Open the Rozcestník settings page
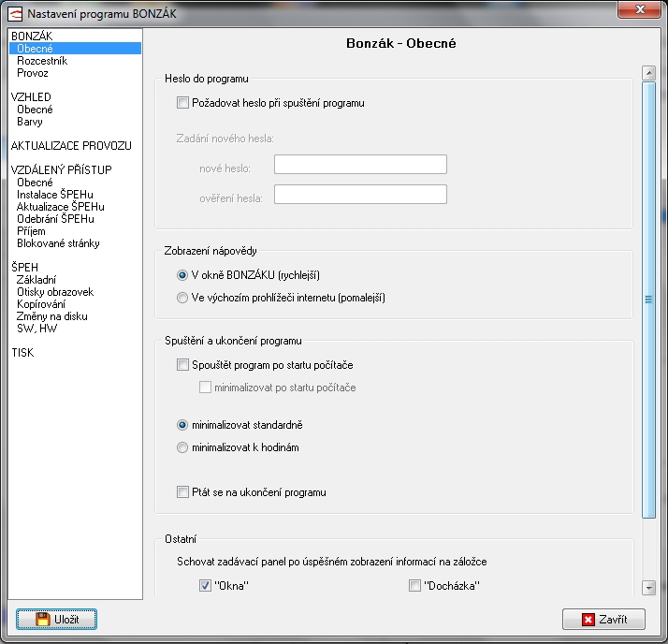The image size is (668, 644). pyautogui.click(x=42, y=61)
